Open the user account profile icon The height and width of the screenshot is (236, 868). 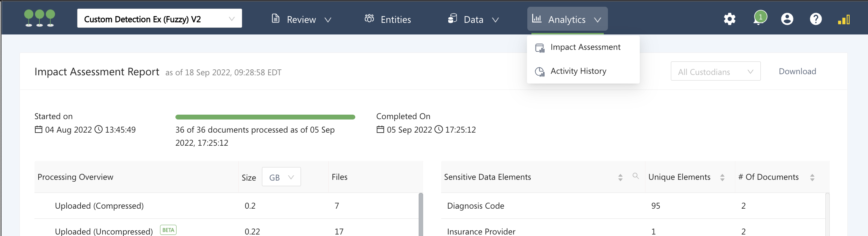click(787, 19)
